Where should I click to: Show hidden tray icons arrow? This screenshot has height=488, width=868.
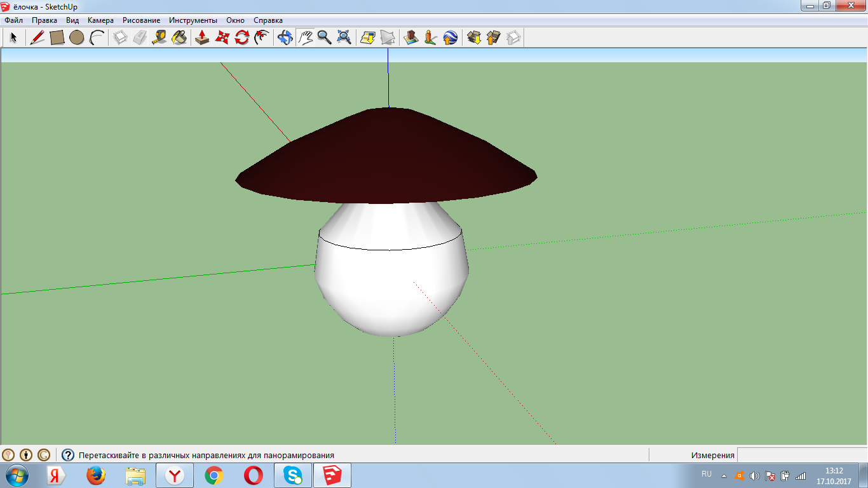click(x=724, y=475)
